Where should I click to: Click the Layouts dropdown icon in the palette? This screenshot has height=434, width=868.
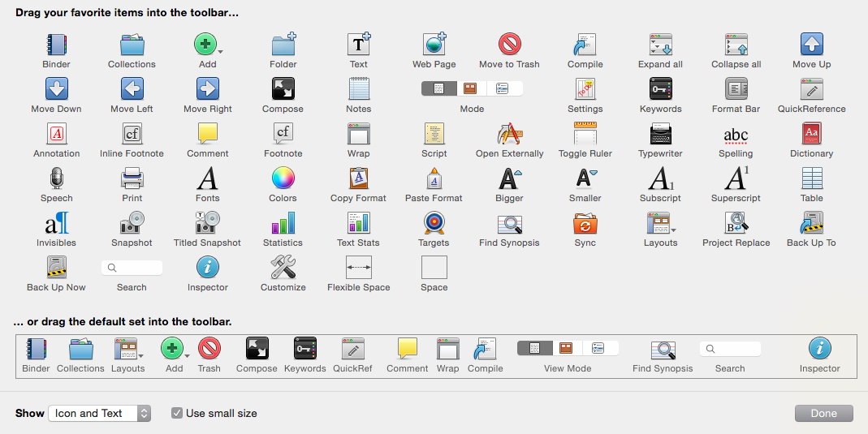click(x=660, y=223)
